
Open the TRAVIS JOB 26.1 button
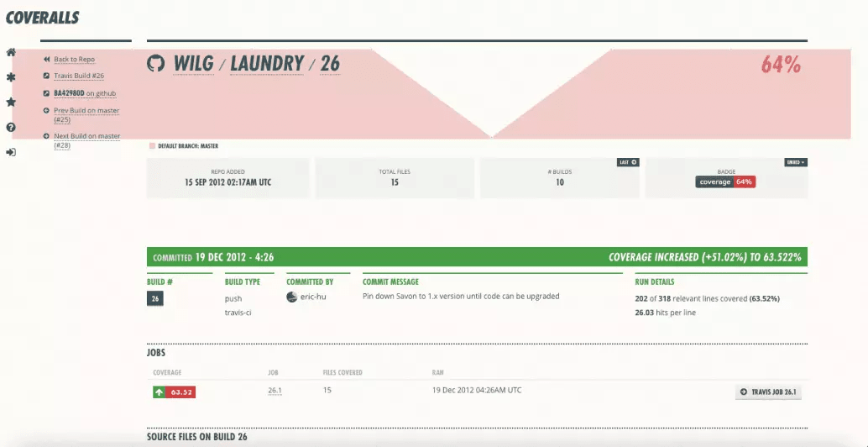tap(768, 392)
